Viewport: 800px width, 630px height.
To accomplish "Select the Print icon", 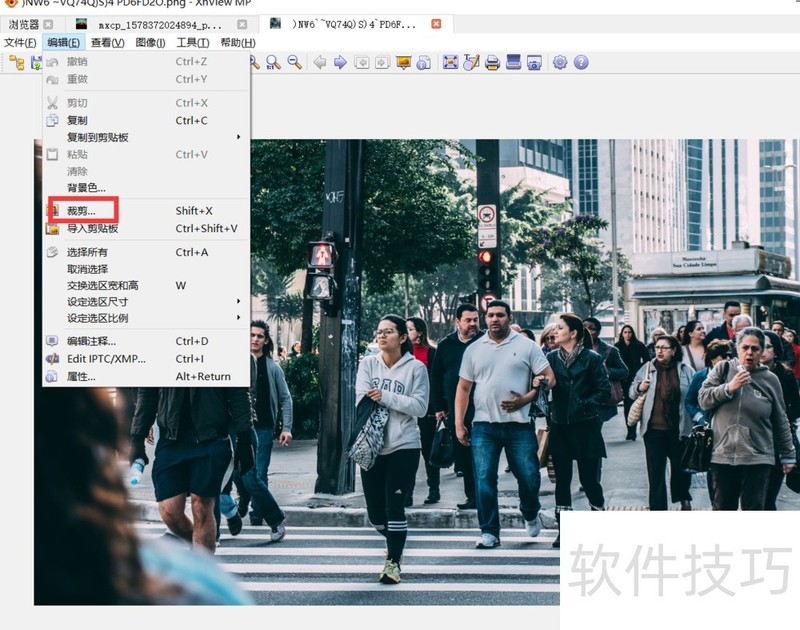I will click(492, 62).
